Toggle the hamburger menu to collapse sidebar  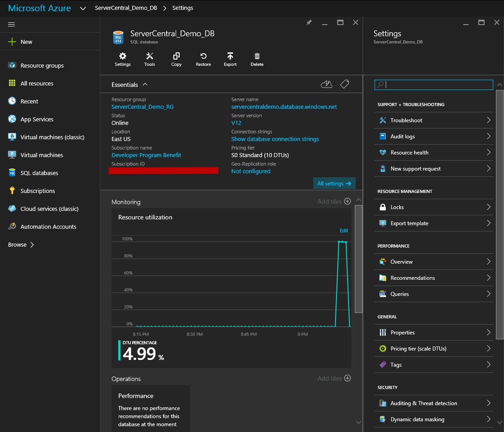12,24
